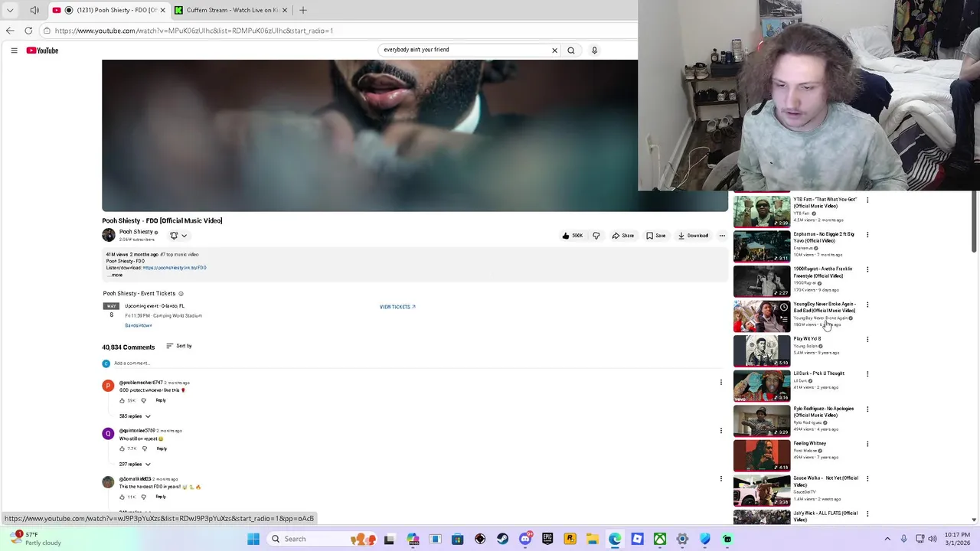This screenshot has height=551, width=980.
Task: Open options menu for problemsolver6747 comment
Action: [720, 383]
